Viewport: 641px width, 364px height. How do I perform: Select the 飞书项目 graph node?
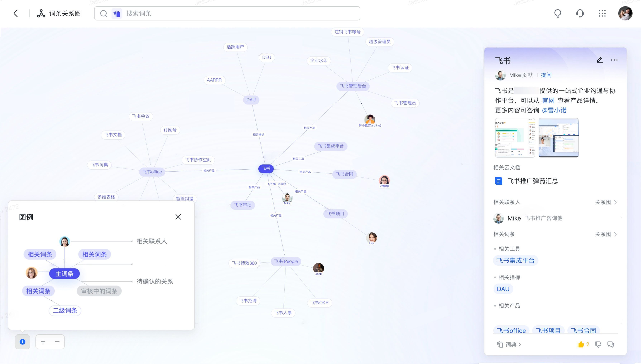(x=335, y=214)
